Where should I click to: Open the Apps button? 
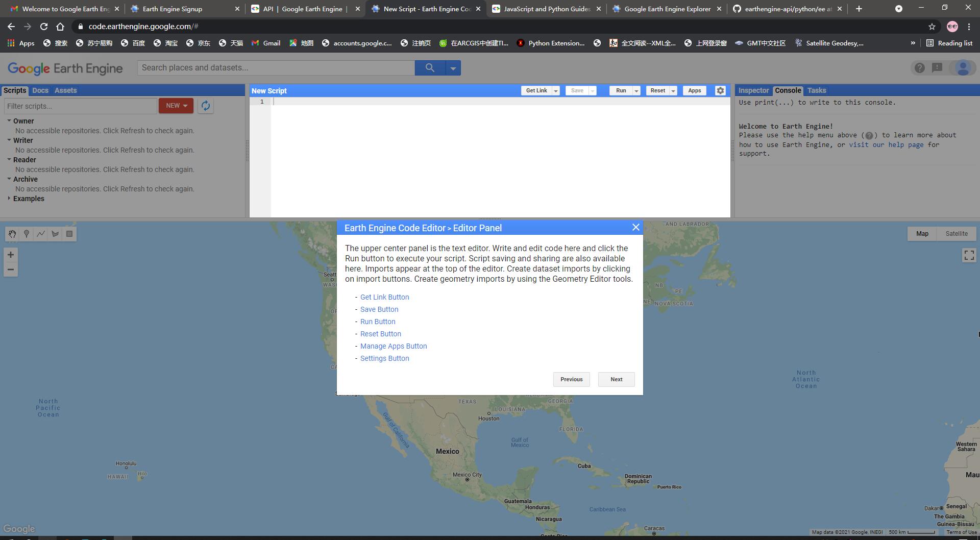click(695, 91)
